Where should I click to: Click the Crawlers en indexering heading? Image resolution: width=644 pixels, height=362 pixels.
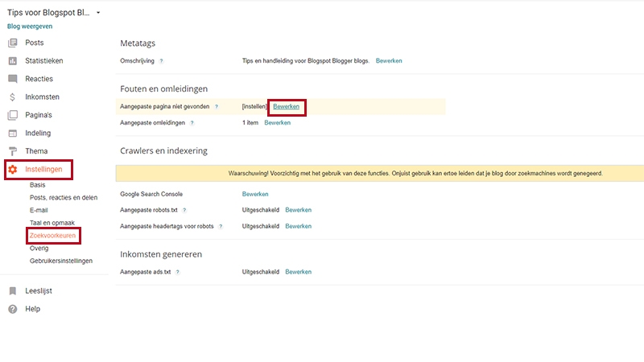(x=163, y=151)
